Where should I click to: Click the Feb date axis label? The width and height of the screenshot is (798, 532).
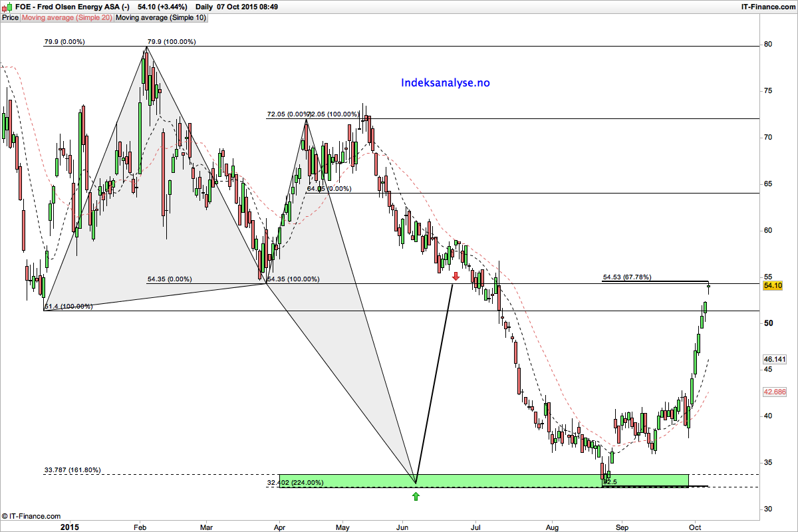coord(140,527)
